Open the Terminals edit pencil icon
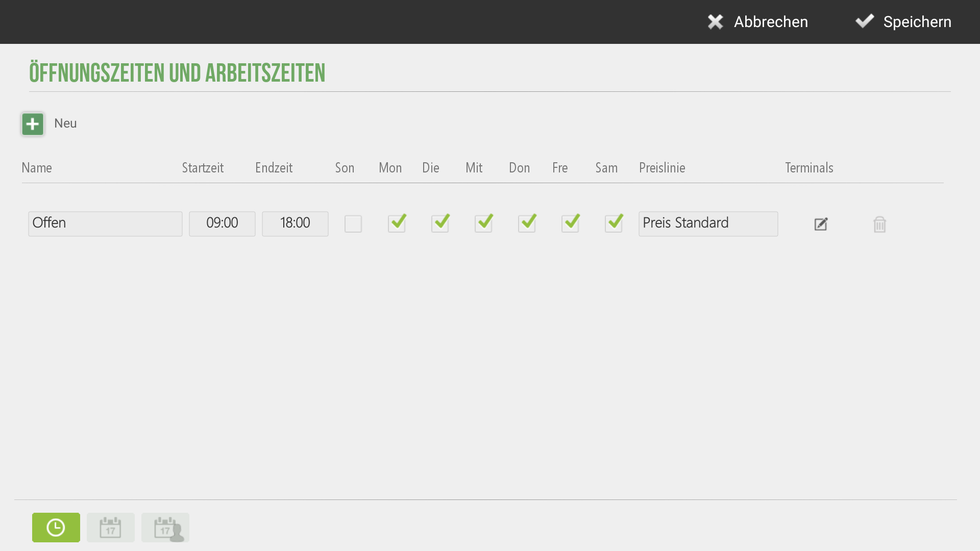The height and width of the screenshot is (551, 980). point(821,224)
